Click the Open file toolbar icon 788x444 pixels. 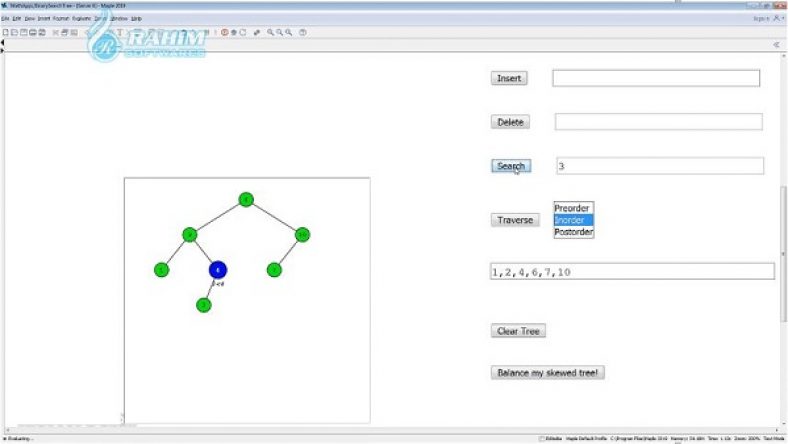[15, 32]
